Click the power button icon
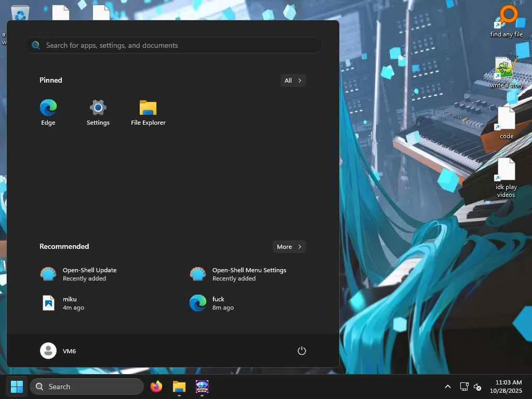The height and width of the screenshot is (399, 532). pos(302,351)
